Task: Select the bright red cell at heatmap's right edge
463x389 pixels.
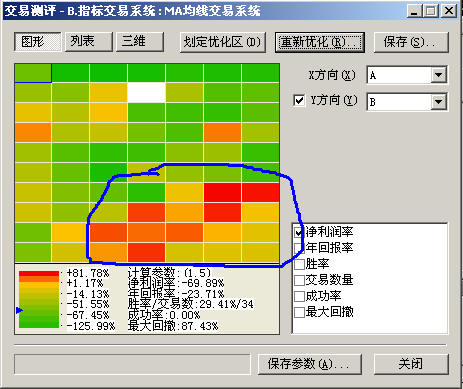Action: coord(261,192)
